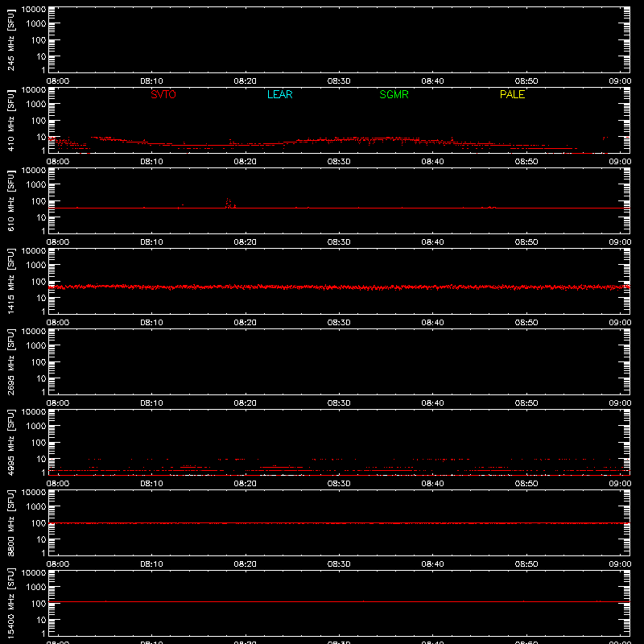Click the 1000 tick label on 1415 MHz panel
644x644 pixels.
click(x=36, y=265)
